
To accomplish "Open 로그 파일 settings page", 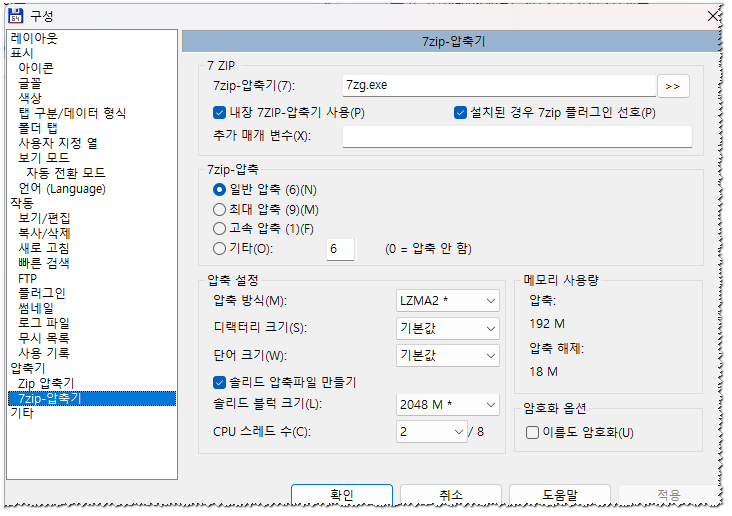I will pos(44,323).
